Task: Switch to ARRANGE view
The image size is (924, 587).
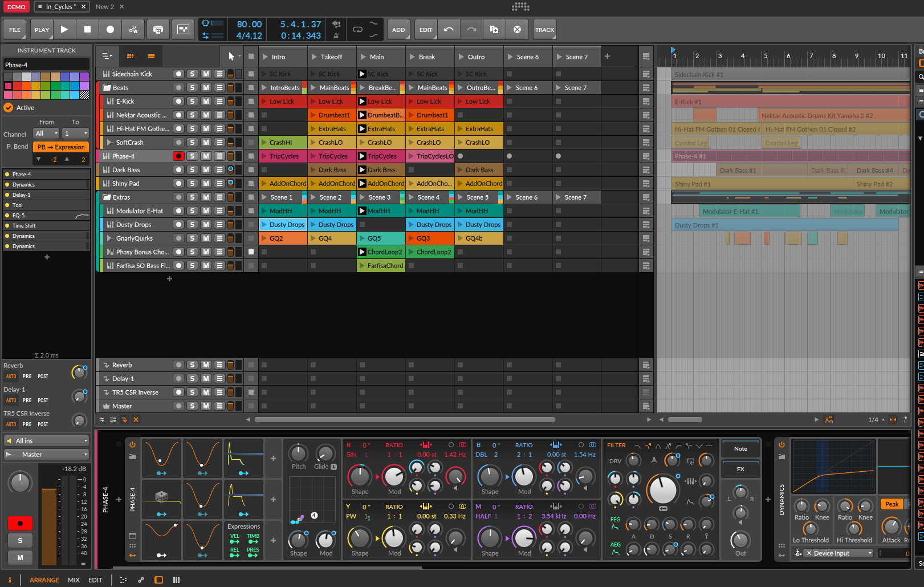Action: tap(44, 580)
